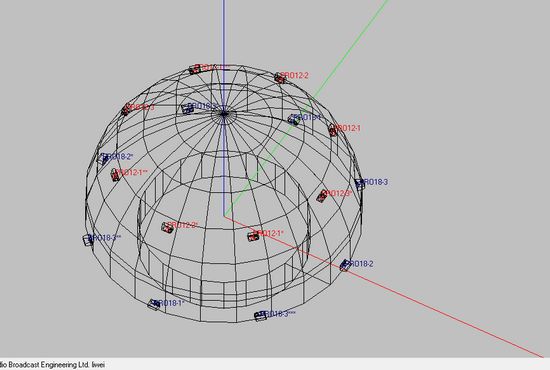Screen dimensions: 550x370
Task: Select the red RO12-1** speaker
Action: [x=115, y=175]
